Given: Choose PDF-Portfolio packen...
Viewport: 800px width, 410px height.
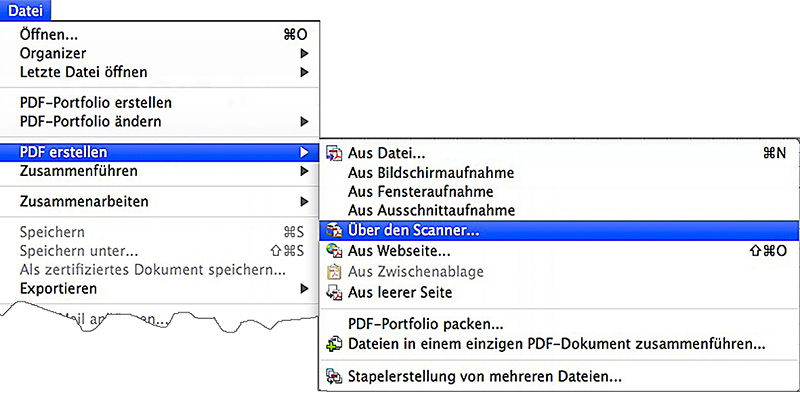Looking at the screenshot, I should tap(425, 324).
